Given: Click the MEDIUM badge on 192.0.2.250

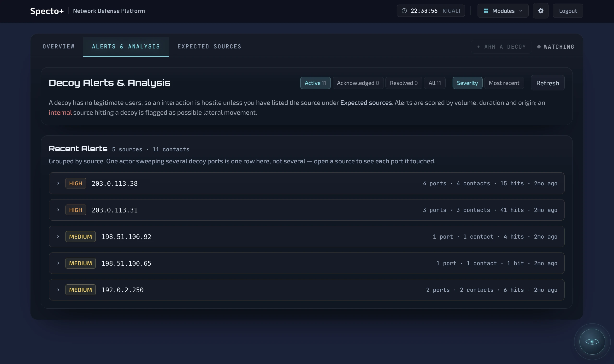Looking at the screenshot, I should [x=80, y=290].
